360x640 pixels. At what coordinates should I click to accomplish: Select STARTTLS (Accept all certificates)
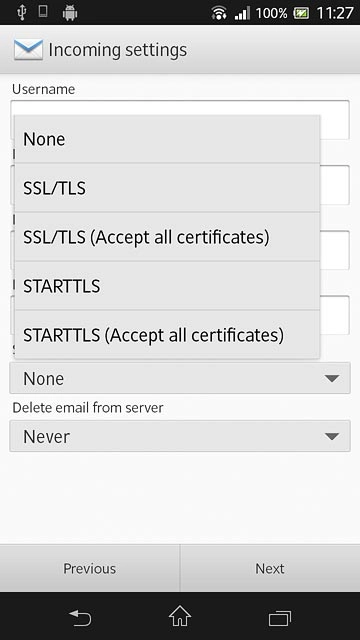pyautogui.click(x=167, y=335)
